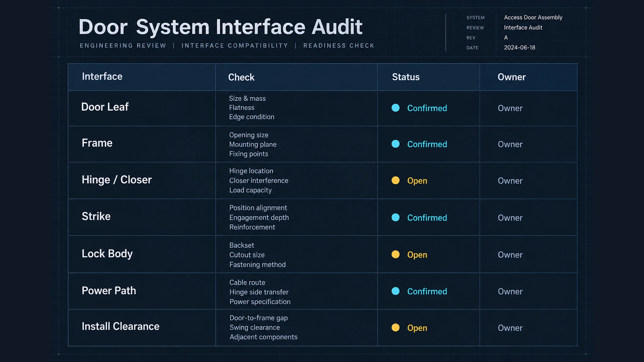The image size is (644, 362).
Task: Click the Confirmed status text for Door Leaf
Action: (x=427, y=108)
